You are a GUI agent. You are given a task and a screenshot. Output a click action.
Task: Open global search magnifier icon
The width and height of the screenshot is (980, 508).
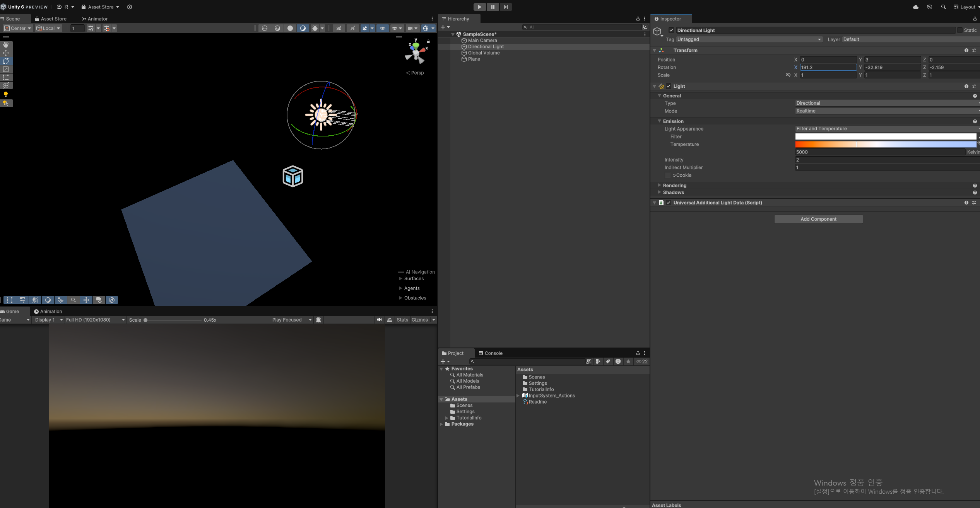(x=943, y=7)
